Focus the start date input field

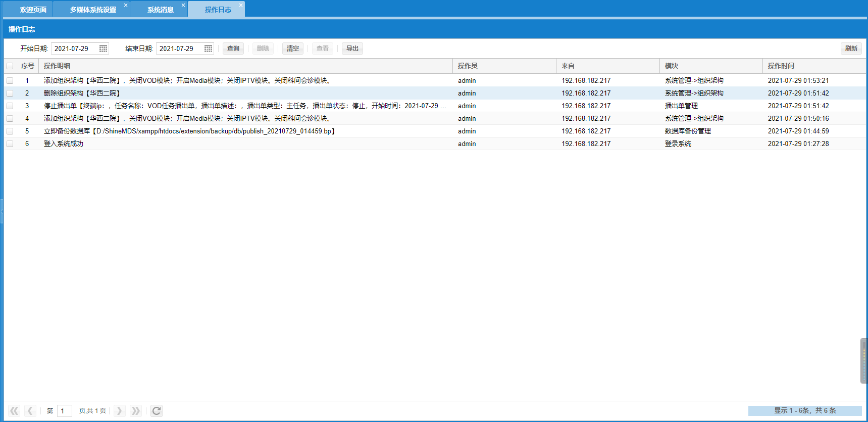(x=75, y=49)
